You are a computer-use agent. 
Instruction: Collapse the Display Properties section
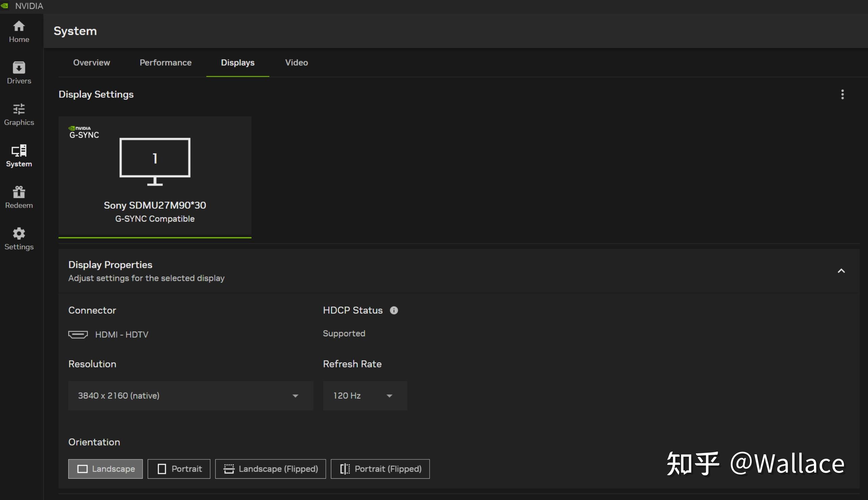tap(841, 271)
